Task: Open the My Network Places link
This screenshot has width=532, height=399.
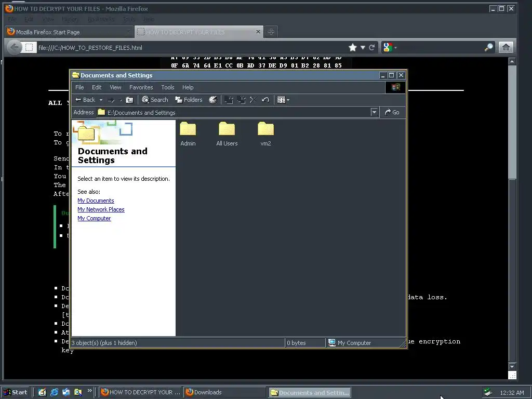Action: pyautogui.click(x=101, y=209)
